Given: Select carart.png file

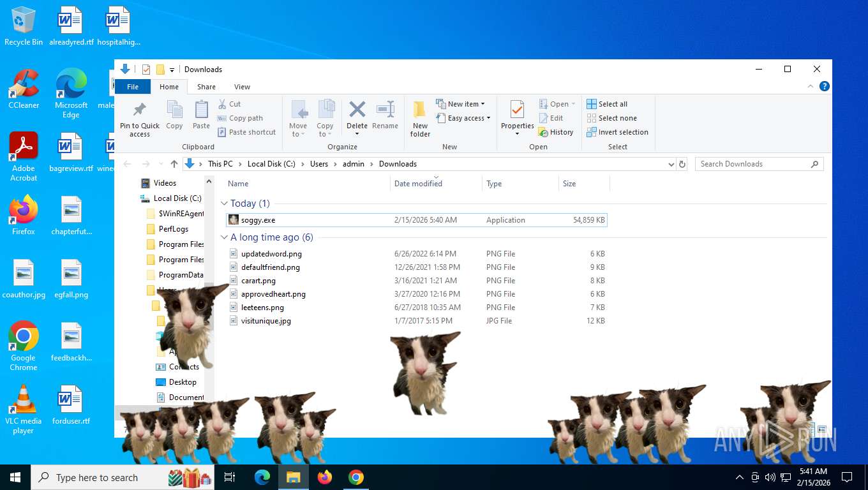Looking at the screenshot, I should point(417,281).
